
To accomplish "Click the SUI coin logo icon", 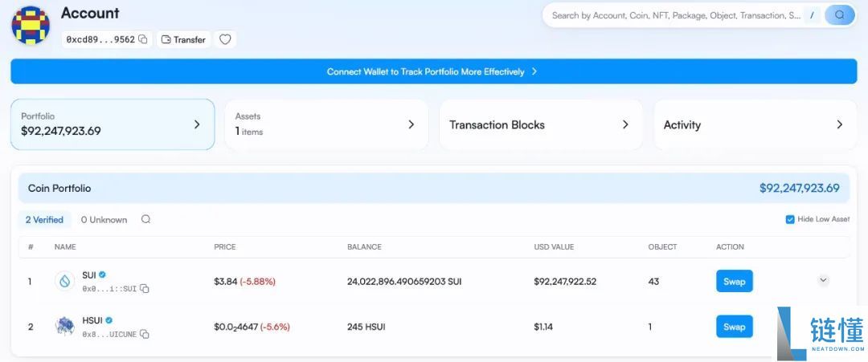I will pyautogui.click(x=65, y=281).
